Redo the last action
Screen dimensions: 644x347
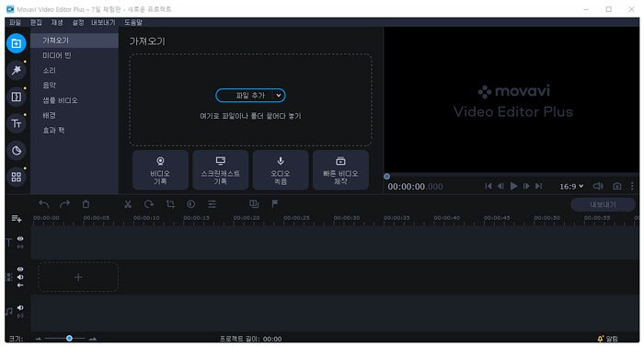(x=65, y=204)
